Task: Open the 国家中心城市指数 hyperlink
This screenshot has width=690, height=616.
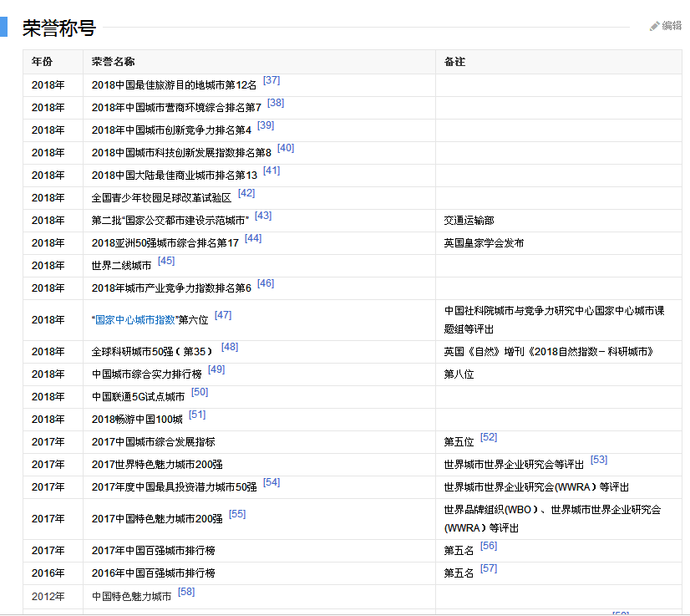Action: 135,320
